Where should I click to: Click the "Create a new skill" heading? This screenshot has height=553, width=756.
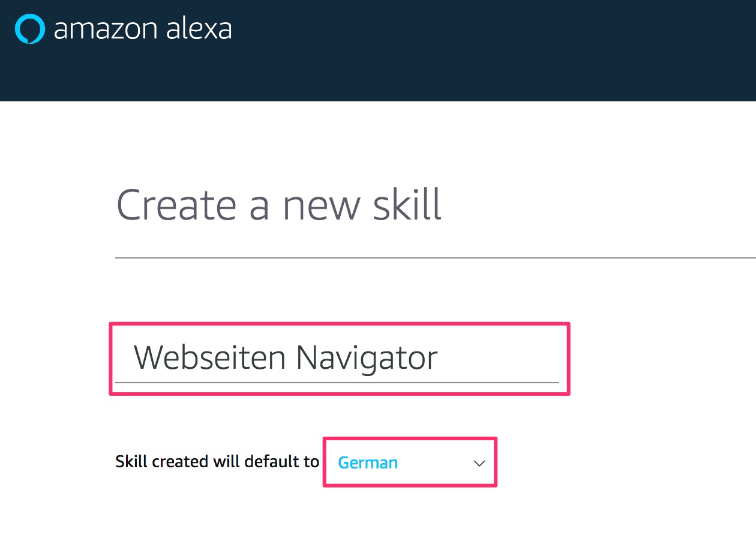tap(279, 206)
